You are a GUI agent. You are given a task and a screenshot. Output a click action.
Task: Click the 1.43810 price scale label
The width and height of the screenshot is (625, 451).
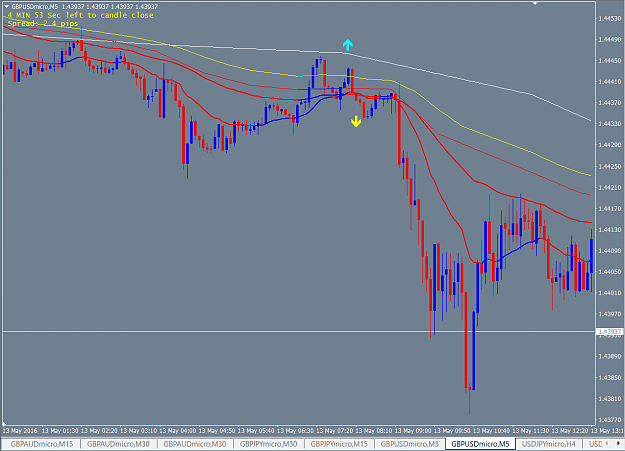(x=610, y=399)
